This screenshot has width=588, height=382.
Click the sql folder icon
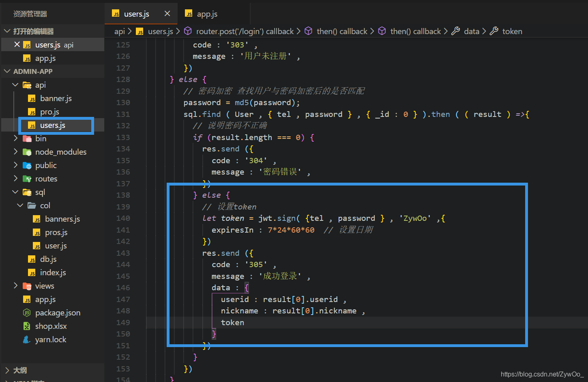click(x=27, y=192)
